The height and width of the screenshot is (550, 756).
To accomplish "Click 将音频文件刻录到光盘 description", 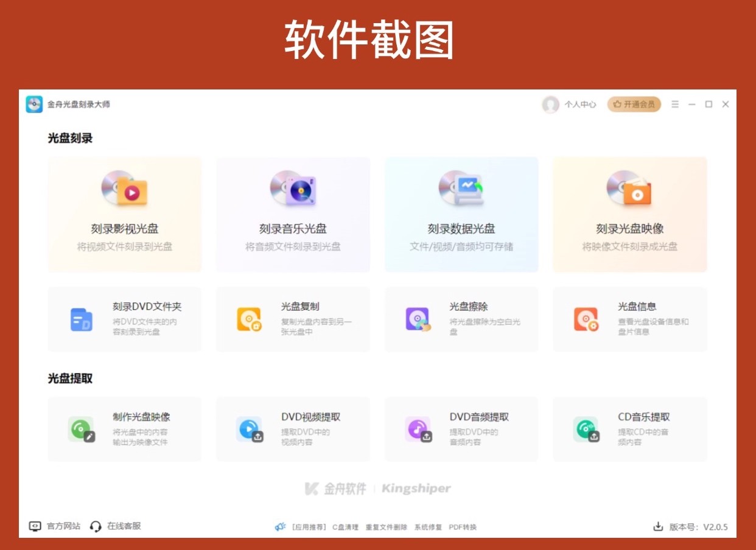I will click(293, 246).
